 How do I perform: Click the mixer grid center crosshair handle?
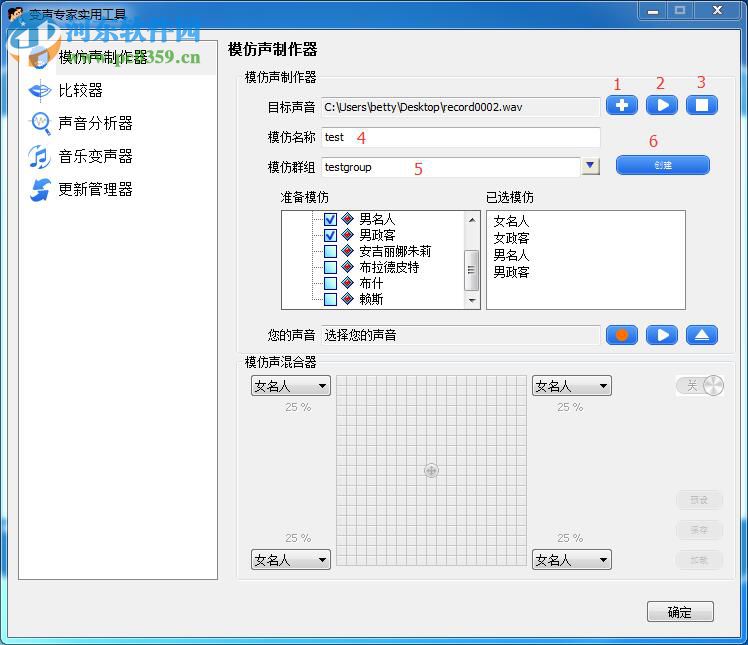click(431, 470)
